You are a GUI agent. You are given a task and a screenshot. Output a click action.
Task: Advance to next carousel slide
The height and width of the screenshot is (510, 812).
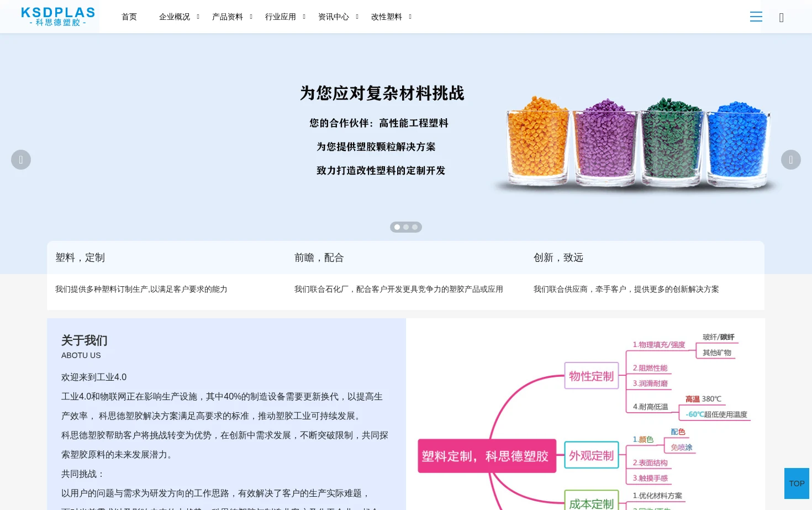791,160
